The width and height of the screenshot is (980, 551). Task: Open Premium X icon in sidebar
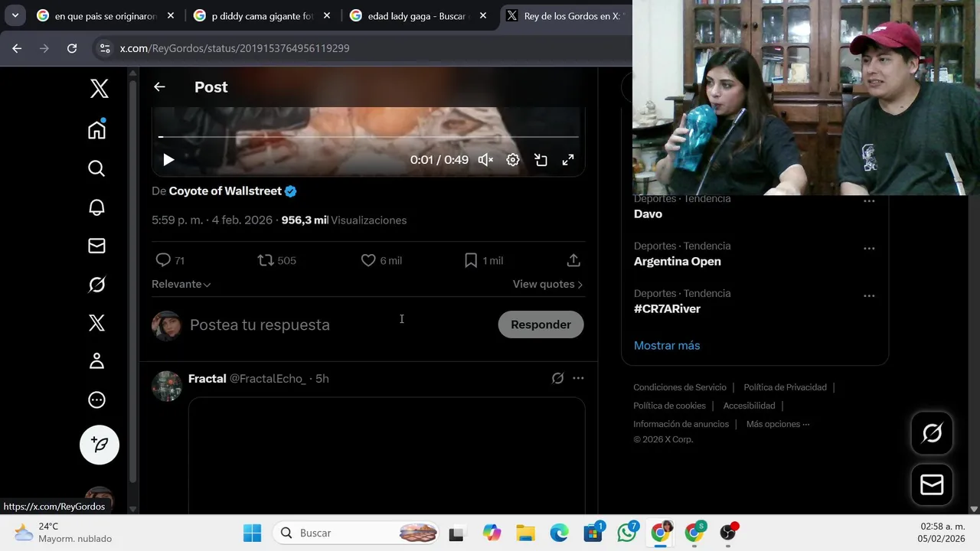pos(96,323)
